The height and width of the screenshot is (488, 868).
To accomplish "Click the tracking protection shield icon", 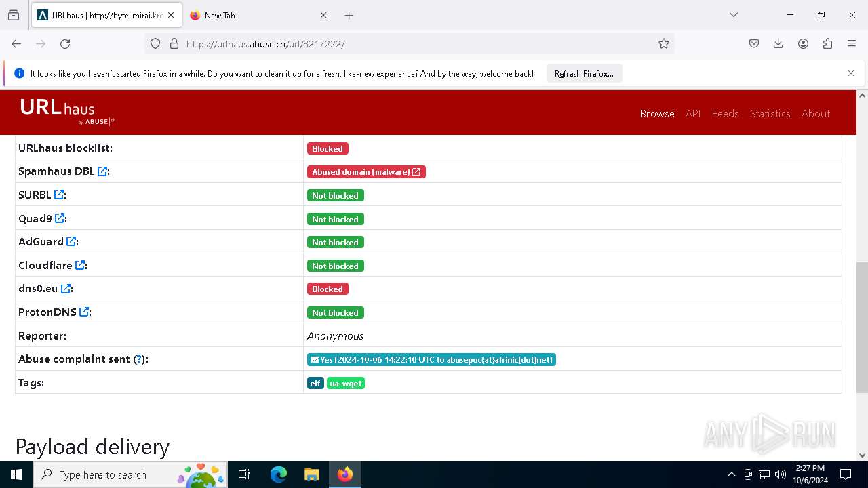I will pos(155,43).
